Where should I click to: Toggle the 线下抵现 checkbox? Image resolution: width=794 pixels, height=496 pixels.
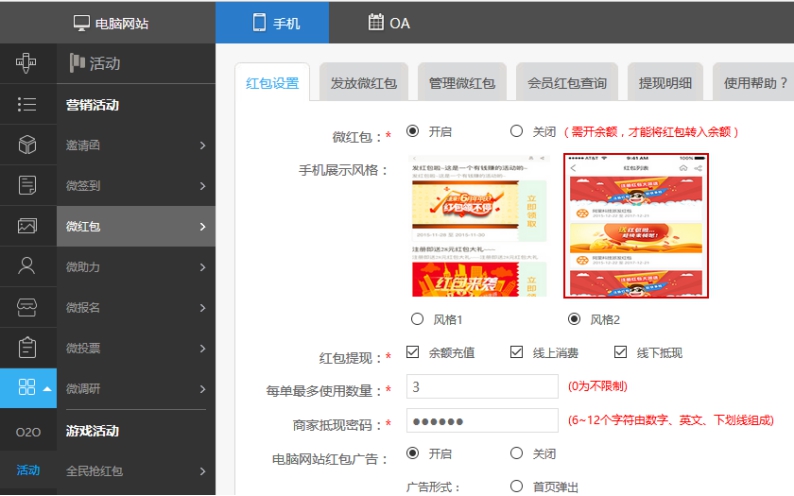pos(620,352)
